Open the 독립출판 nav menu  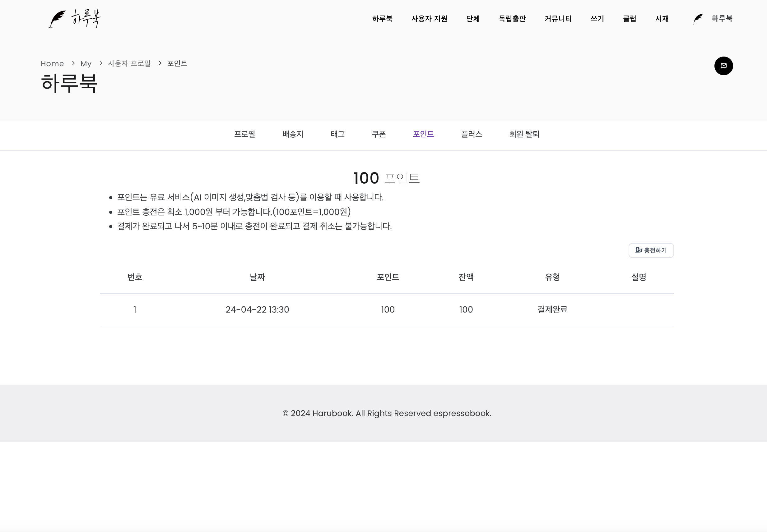pyautogui.click(x=512, y=19)
